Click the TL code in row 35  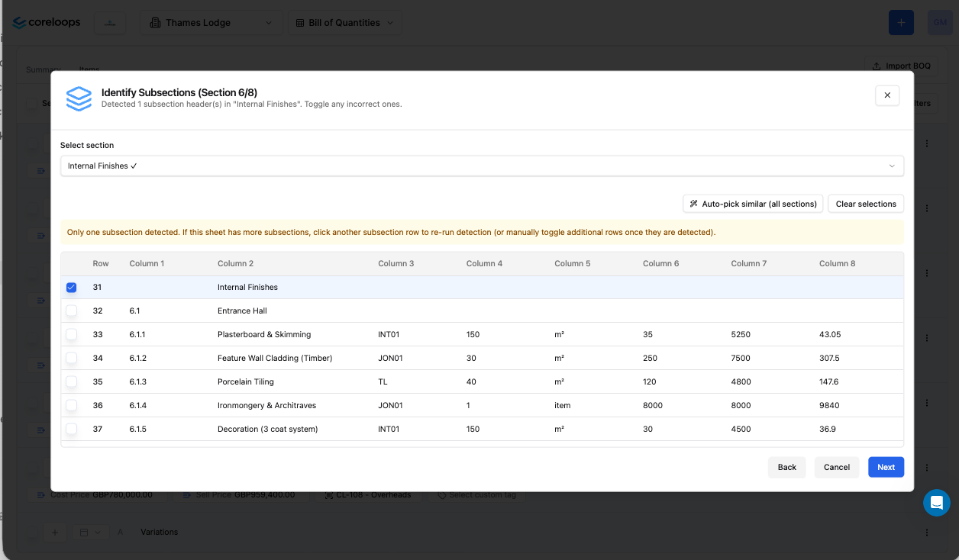(x=383, y=382)
